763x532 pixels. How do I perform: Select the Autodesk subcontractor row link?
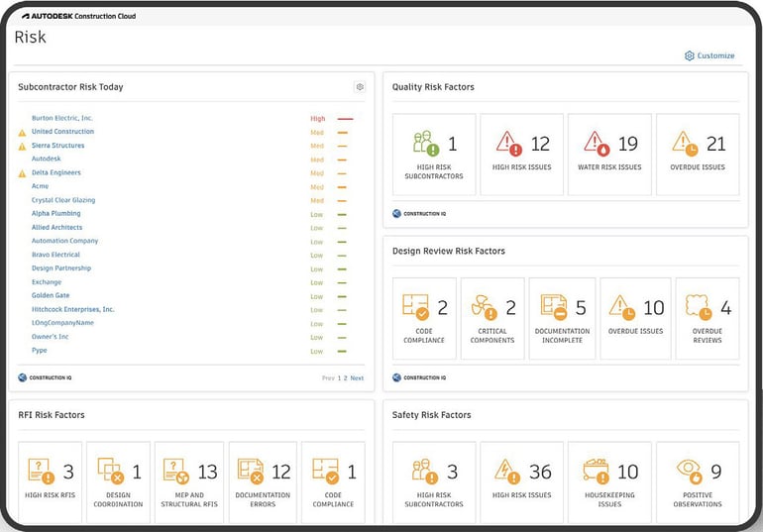tap(47, 159)
